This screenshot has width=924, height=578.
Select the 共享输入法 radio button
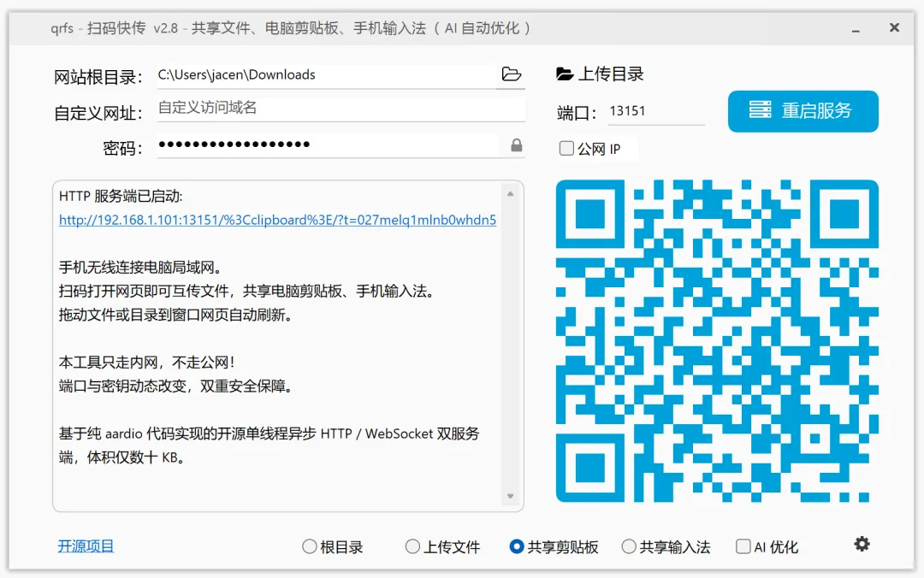click(x=629, y=546)
